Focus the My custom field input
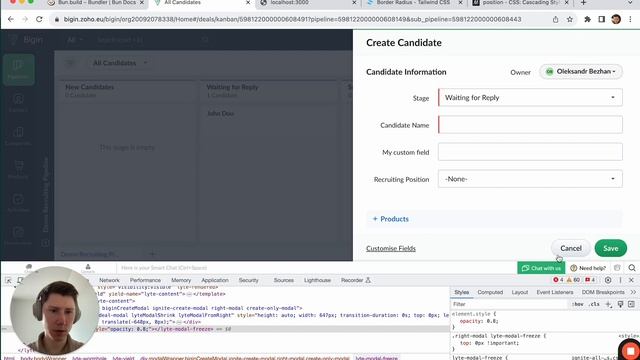Image resolution: width=640 pixels, height=360 pixels. tap(530, 152)
